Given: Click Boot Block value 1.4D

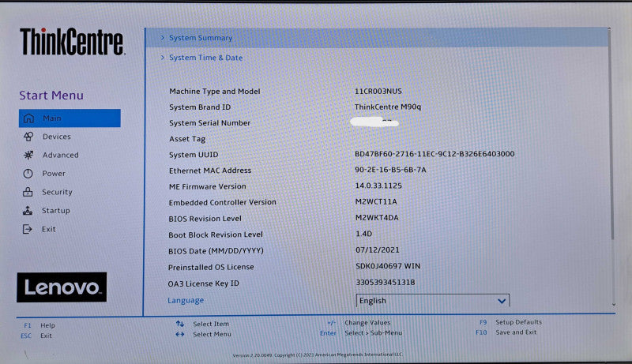Looking at the screenshot, I should coord(363,234).
